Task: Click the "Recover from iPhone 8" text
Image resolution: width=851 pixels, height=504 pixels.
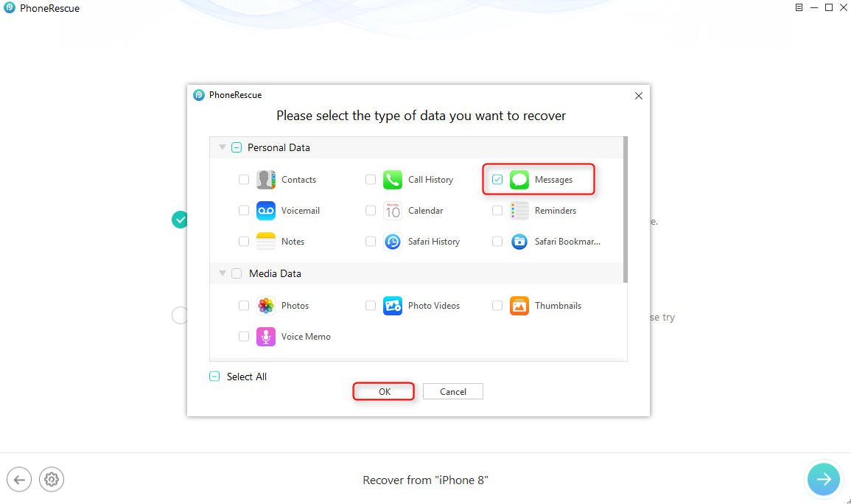Action: pos(426,480)
